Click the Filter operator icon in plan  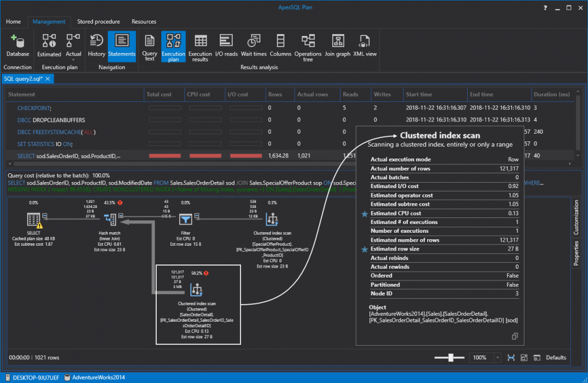186,220
